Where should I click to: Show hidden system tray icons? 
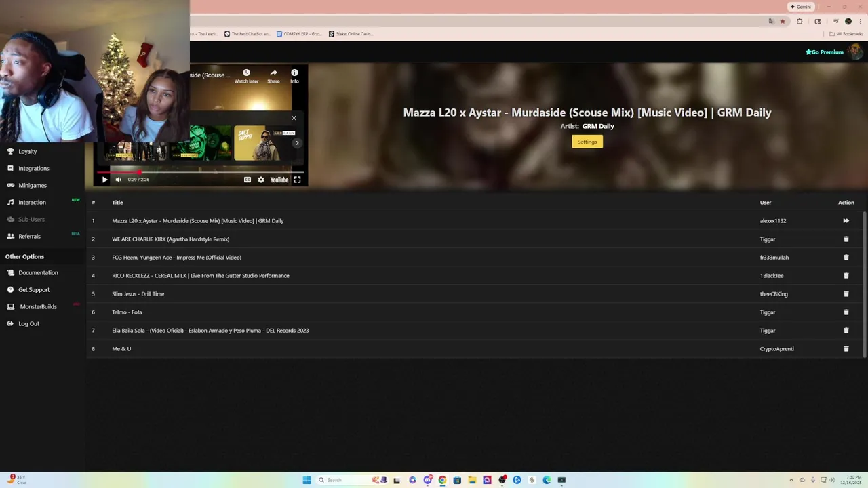pyautogui.click(x=792, y=480)
